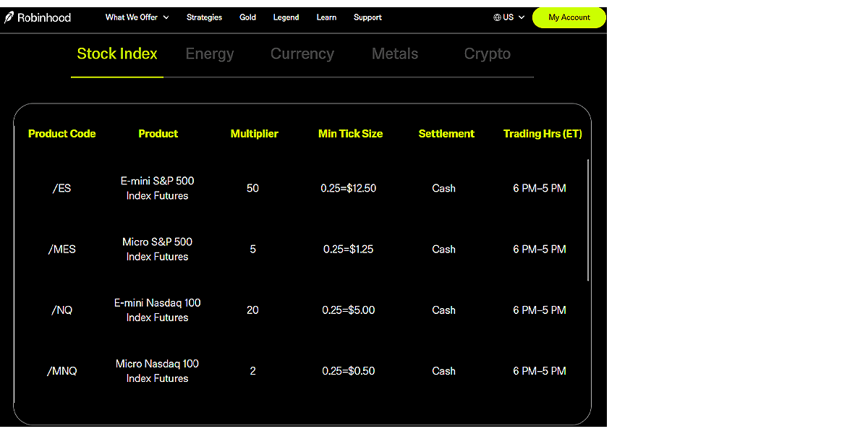Click E-mini Nasdaq 100 Index Futures
This screenshot has height=434, width=868.
(x=157, y=310)
